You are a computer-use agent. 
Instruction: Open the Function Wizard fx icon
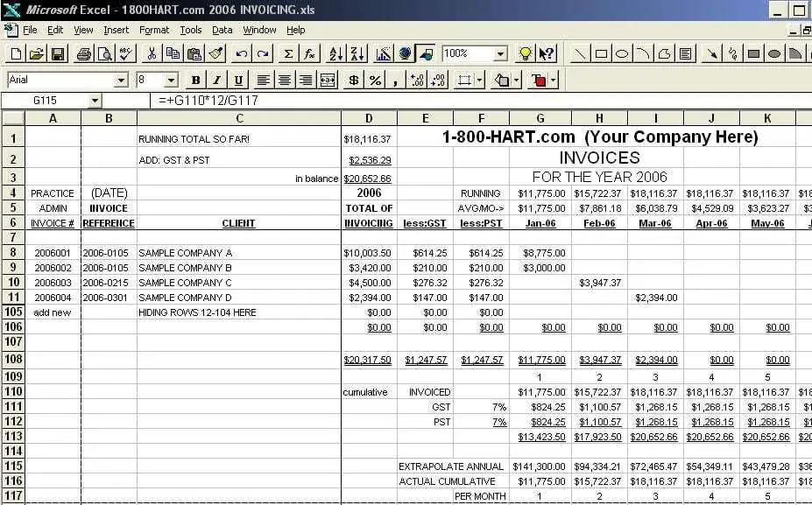[x=310, y=53]
